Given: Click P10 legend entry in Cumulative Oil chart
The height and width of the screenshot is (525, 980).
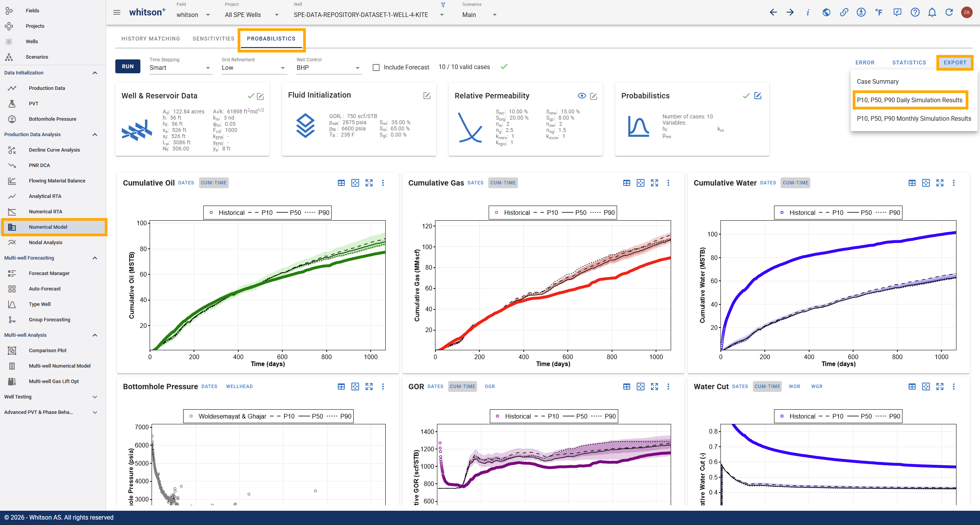Looking at the screenshot, I should coord(260,213).
